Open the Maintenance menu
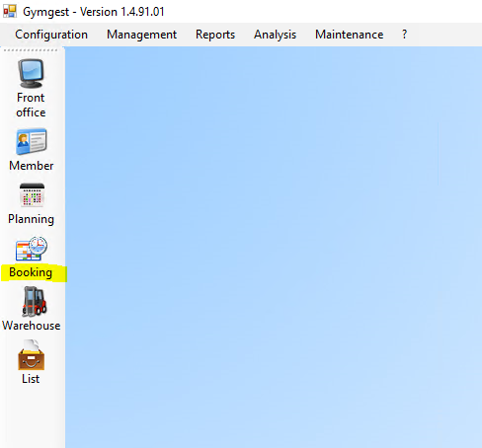 point(350,35)
